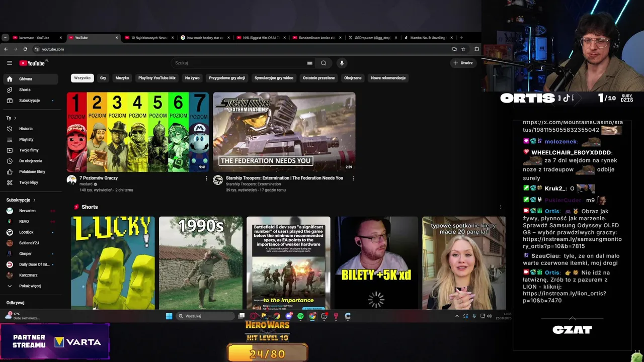The height and width of the screenshot is (362, 644).
Task: Open Twoje filmy in the sidebar
Action: 30,150
